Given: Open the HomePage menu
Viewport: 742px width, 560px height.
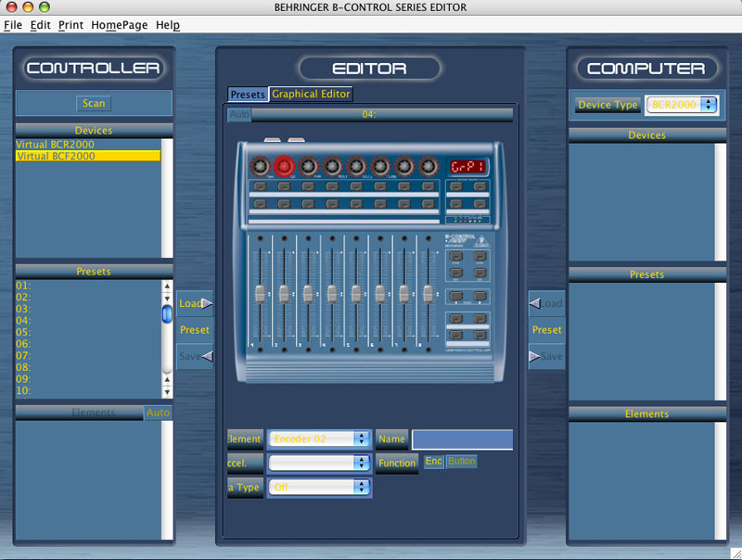Looking at the screenshot, I should pos(119,25).
